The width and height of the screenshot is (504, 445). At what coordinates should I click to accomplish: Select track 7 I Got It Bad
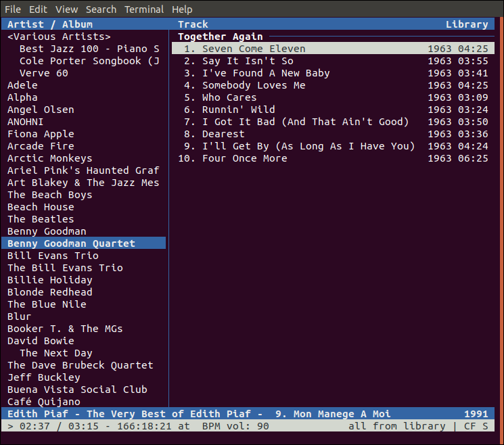click(x=333, y=122)
